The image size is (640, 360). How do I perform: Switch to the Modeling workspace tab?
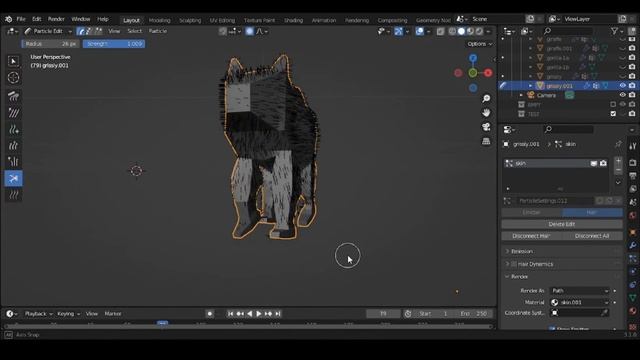tap(160, 20)
